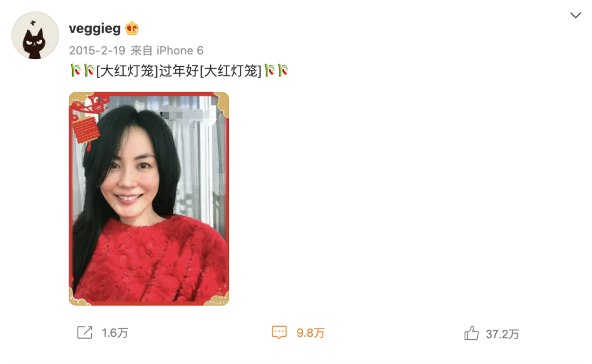Click the 2015-2-19 post timestamp
Viewport: 592px width, 364px height.
(97, 50)
